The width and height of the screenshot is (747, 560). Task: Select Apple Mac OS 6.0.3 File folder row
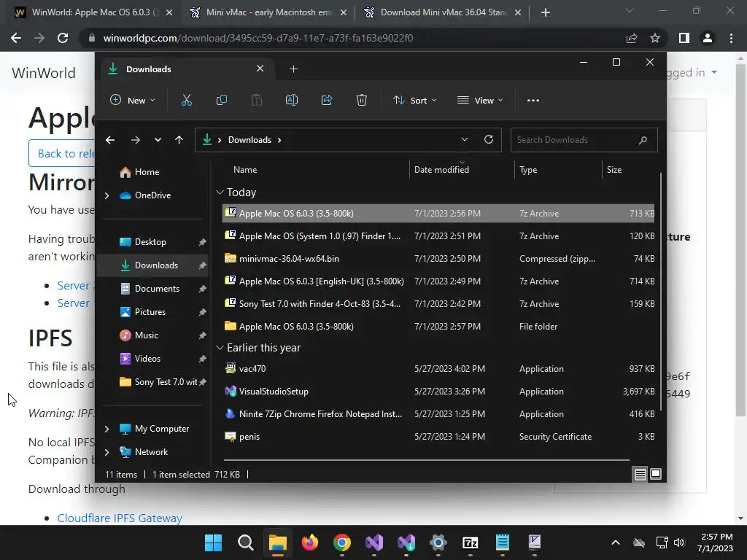point(438,327)
